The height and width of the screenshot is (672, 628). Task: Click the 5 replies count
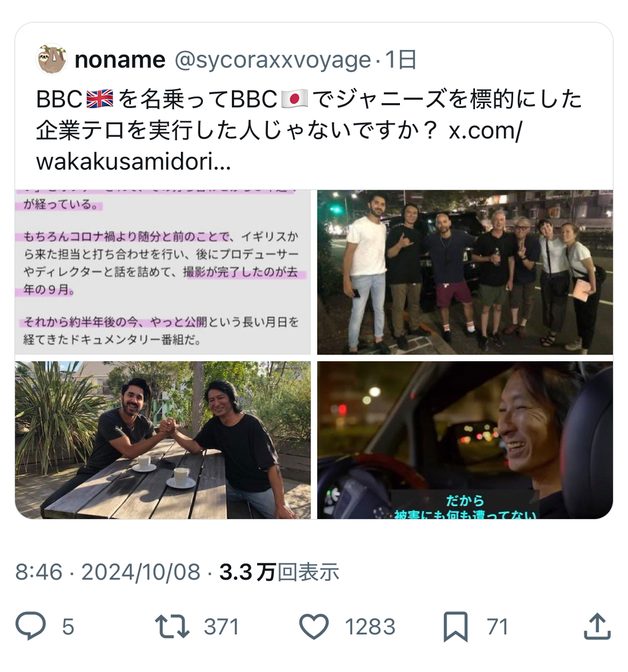click(x=68, y=627)
